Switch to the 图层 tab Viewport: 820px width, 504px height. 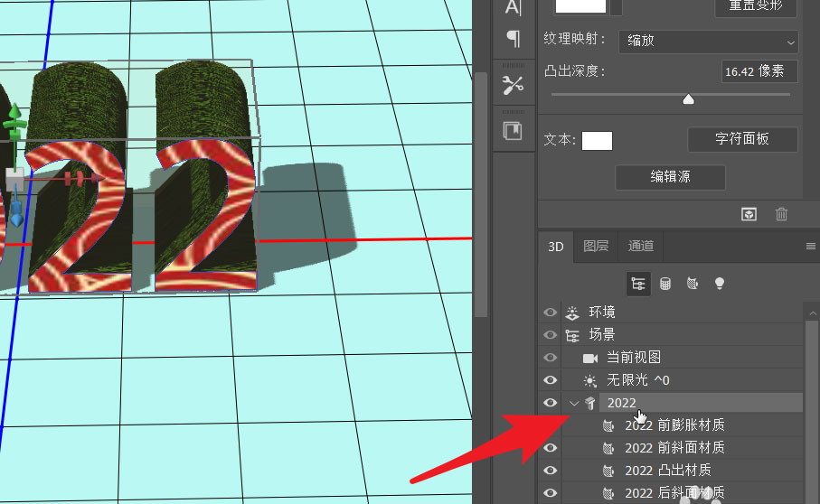[x=596, y=246]
